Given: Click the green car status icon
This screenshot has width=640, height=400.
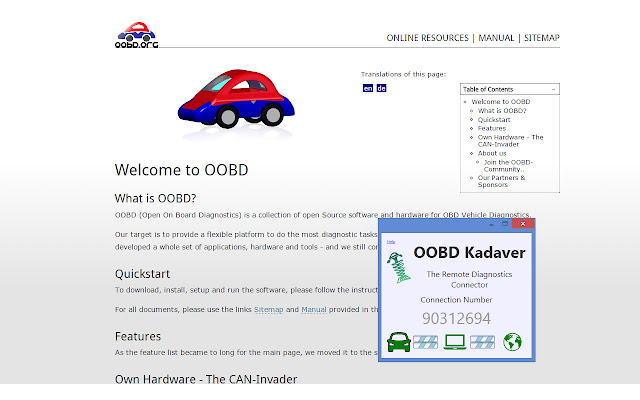Looking at the screenshot, I should coord(398,342).
